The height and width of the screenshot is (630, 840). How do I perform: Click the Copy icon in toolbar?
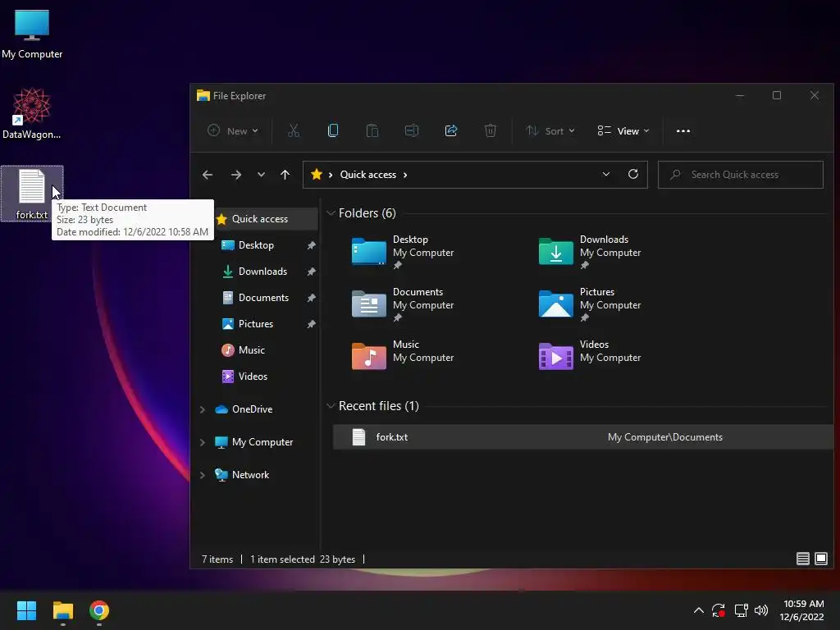[333, 130]
